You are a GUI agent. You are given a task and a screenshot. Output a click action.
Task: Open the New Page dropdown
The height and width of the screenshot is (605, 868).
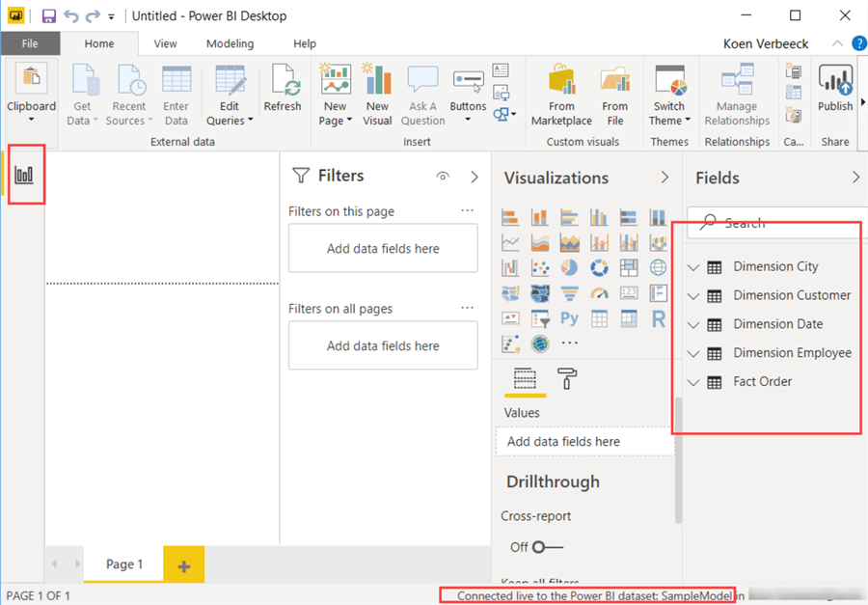click(x=335, y=121)
